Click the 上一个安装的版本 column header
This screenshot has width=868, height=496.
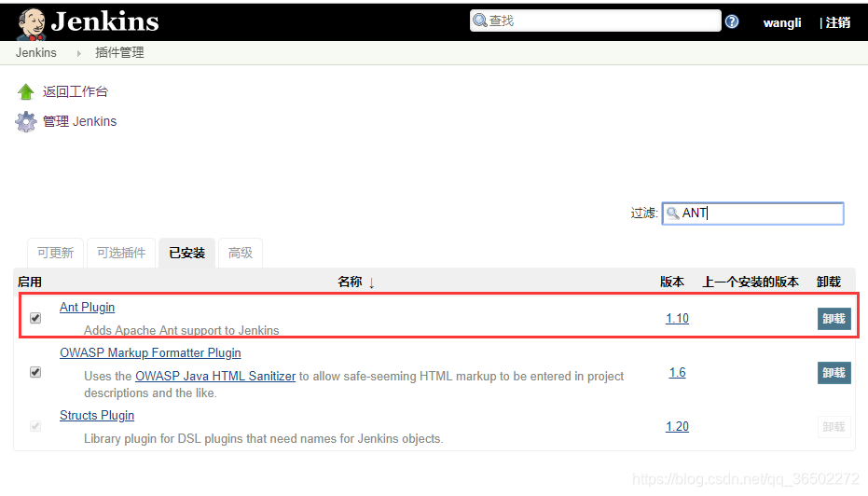751,282
